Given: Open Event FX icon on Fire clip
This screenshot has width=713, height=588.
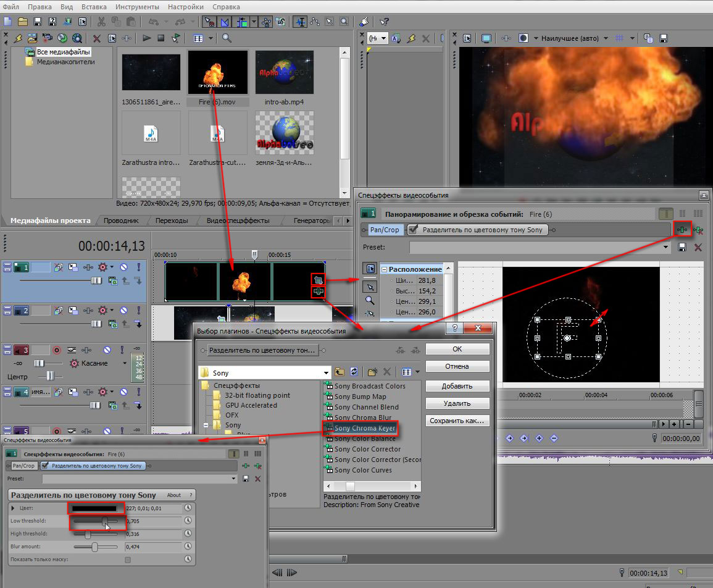Looking at the screenshot, I should pos(319,291).
